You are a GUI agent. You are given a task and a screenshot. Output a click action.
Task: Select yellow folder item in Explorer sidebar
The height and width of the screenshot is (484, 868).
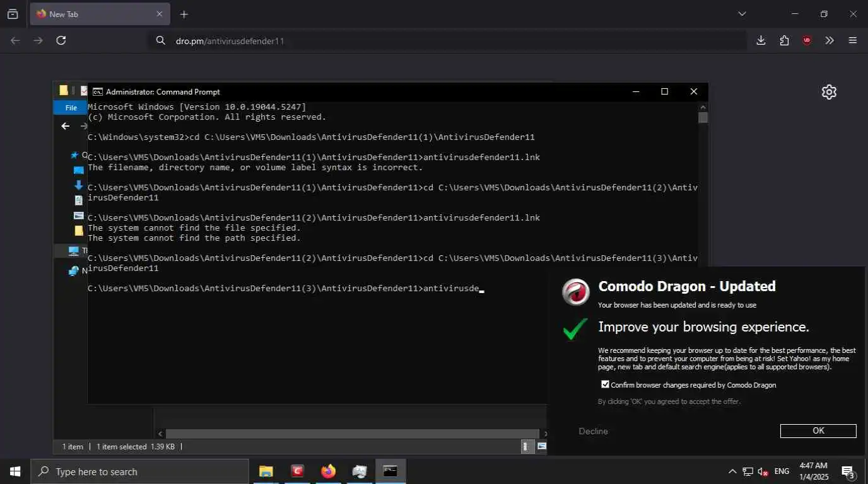tap(78, 231)
